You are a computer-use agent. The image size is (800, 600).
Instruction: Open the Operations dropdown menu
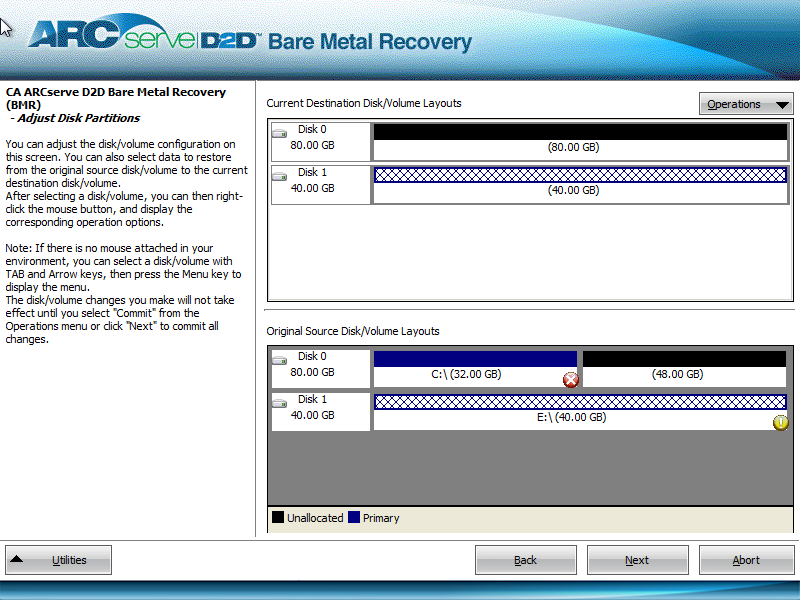pyautogui.click(x=746, y=104)
